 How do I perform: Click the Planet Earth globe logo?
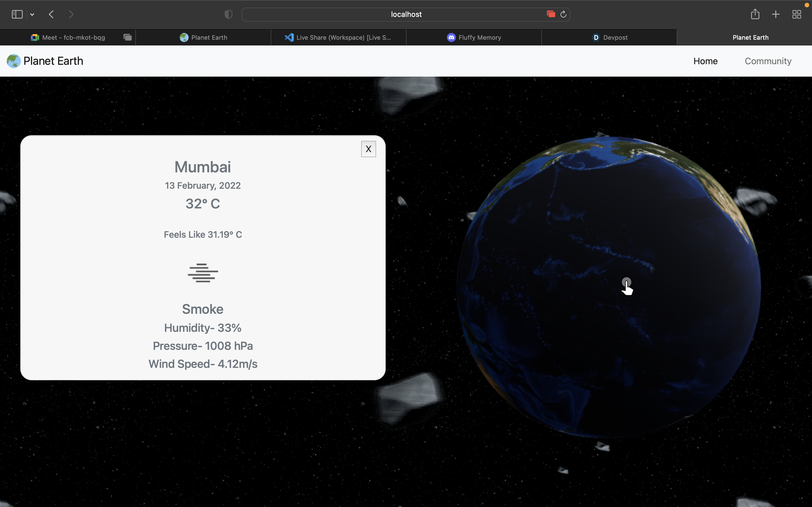point(14,61)
